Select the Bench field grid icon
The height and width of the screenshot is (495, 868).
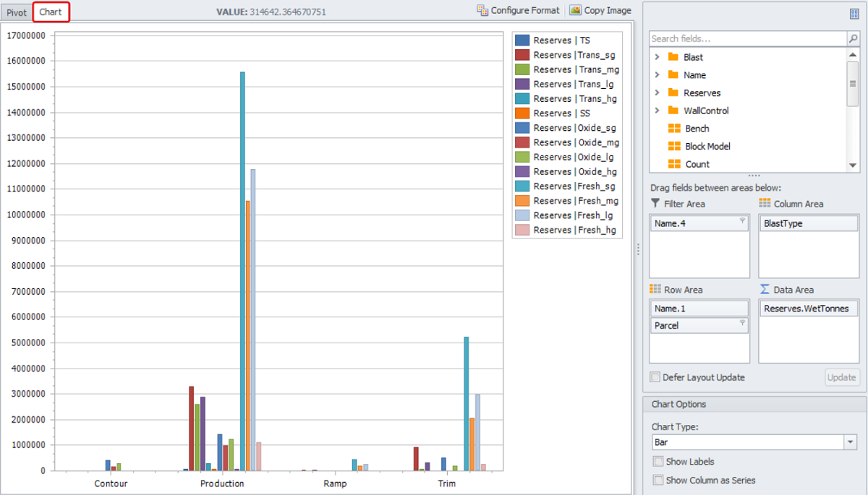click(x=674, y=129)
